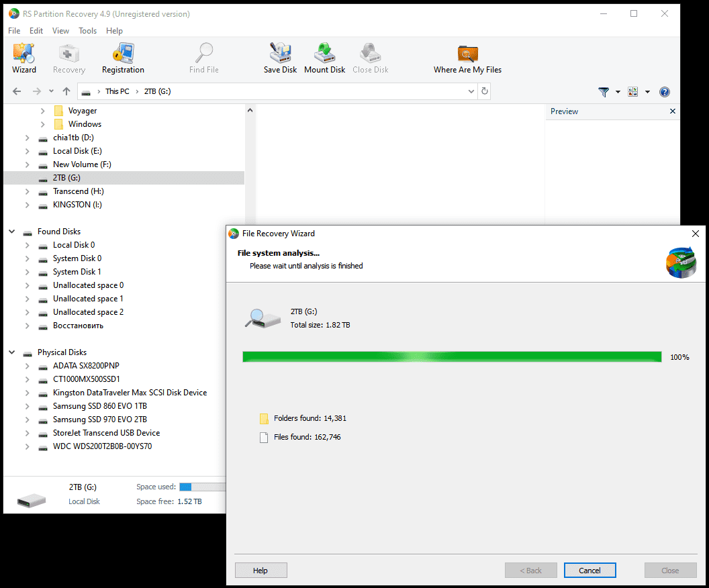Expand Transcend (H:) drive
This screenshot has width=709, height=588.
[x=27, y=191]
